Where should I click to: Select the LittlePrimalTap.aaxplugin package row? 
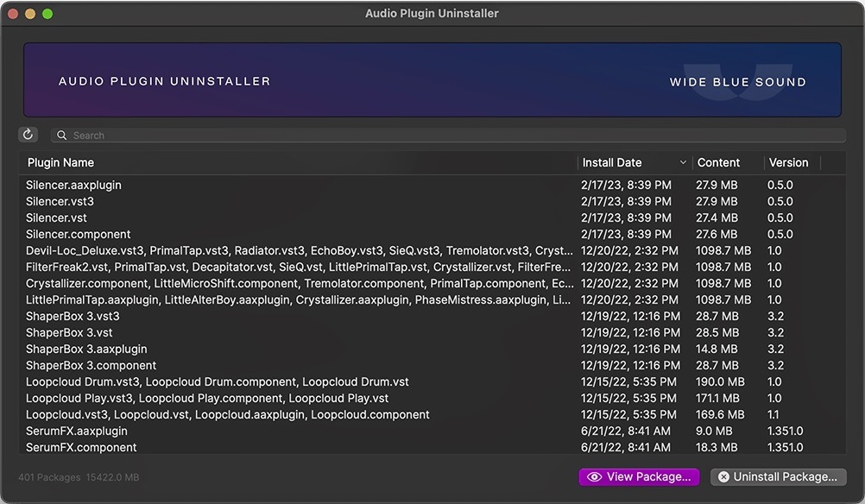(x=432, y=300)
